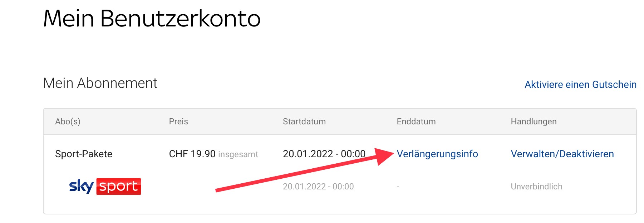Click the Mein Abonnement heading
This screenshot has height=223, width=644.
tap(100, 83)
